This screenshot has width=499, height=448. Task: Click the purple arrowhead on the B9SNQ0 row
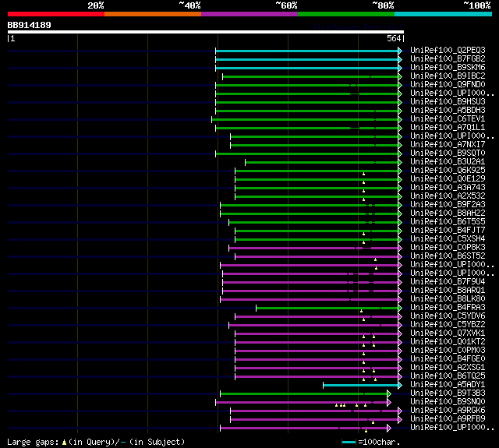coord(389,403)
